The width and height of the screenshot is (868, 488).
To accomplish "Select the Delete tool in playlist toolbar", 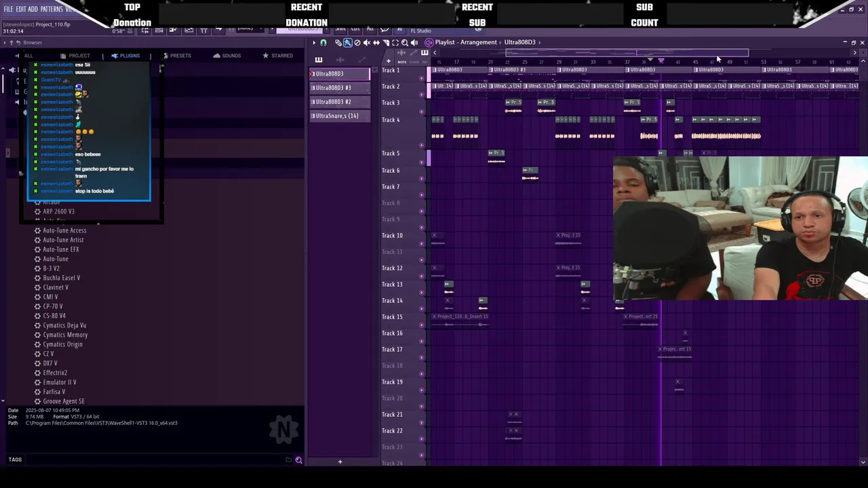I will 357,43.
